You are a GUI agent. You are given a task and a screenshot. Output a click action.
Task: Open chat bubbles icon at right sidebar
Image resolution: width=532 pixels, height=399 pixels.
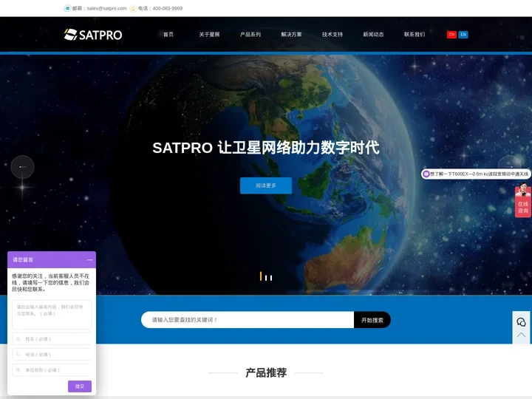click(x=521, y=322)
